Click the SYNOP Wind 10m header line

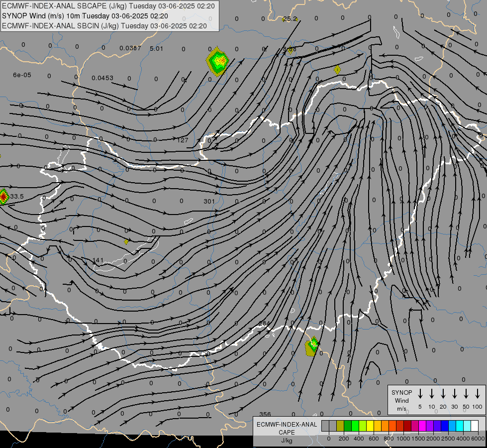click(x=85, y=16)
